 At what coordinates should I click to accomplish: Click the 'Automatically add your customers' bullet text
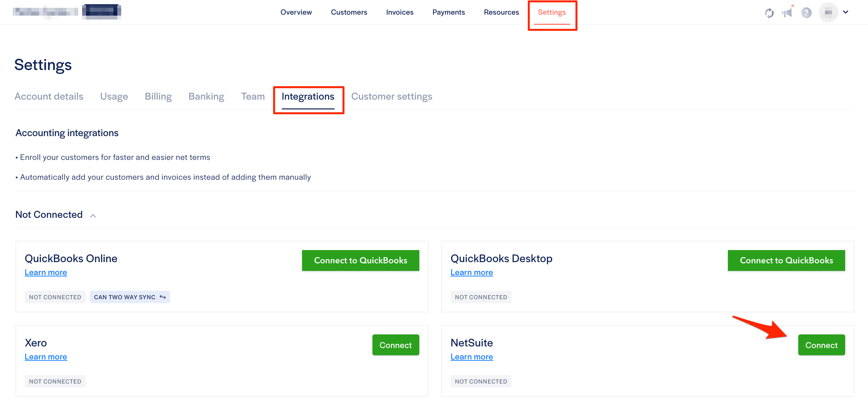(166, 177)
